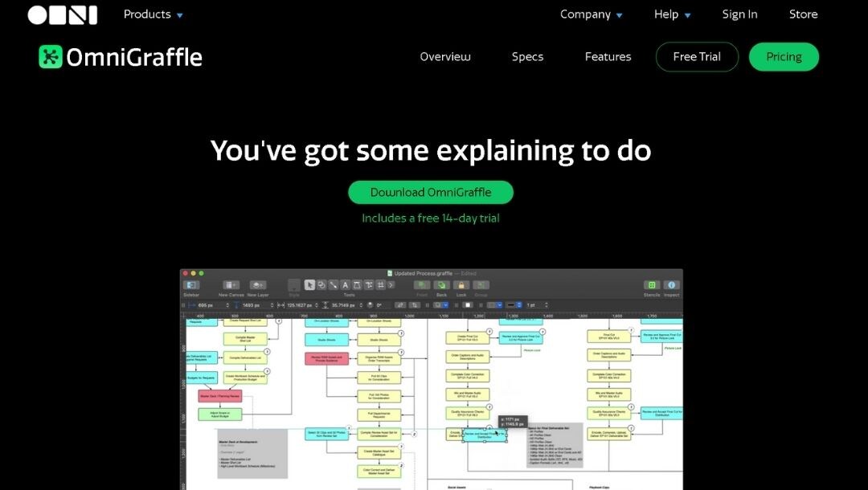Open the Inspect panel

tap(670, 285)
